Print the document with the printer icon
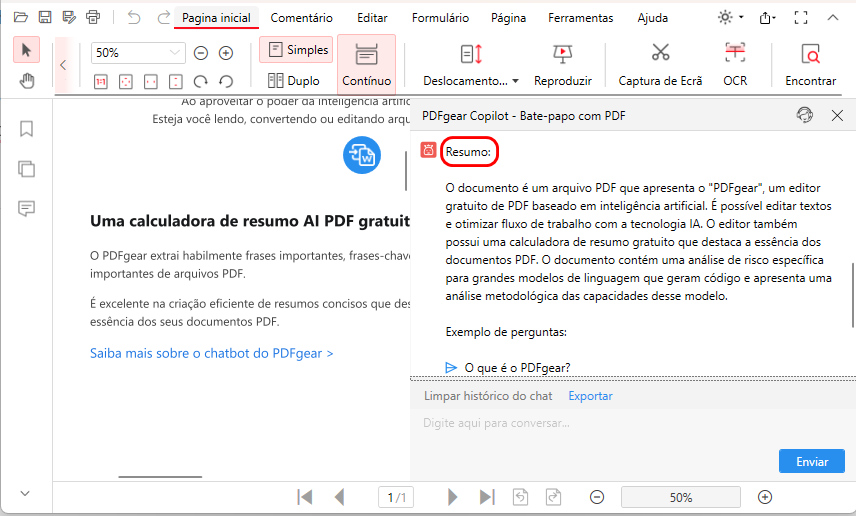The image size is (856, 516). (x=93, y=17)
